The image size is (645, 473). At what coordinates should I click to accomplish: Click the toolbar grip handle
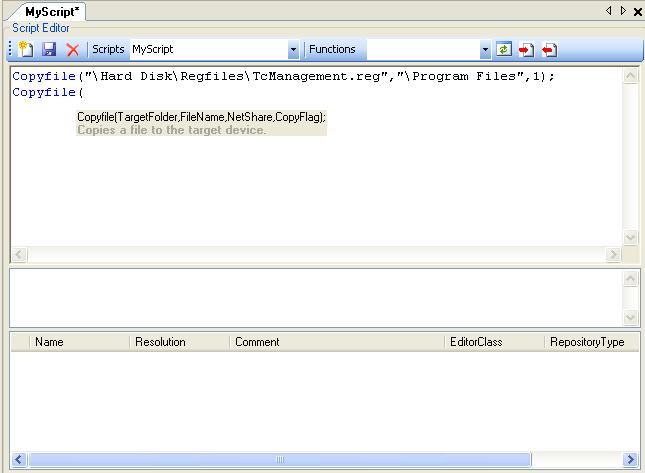coord(10,49)
